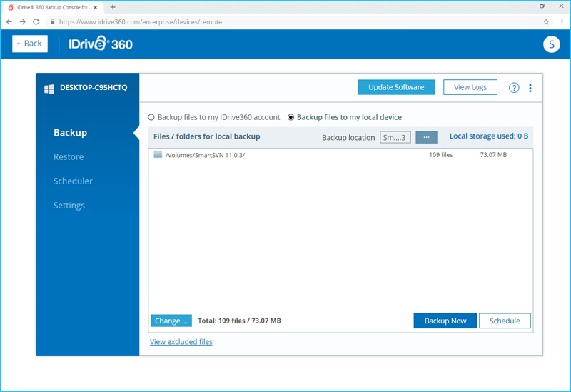Image resolution: width=571 pixels, height=392 pixels.
Task: Open the Restore section
Action: point(69,157)
